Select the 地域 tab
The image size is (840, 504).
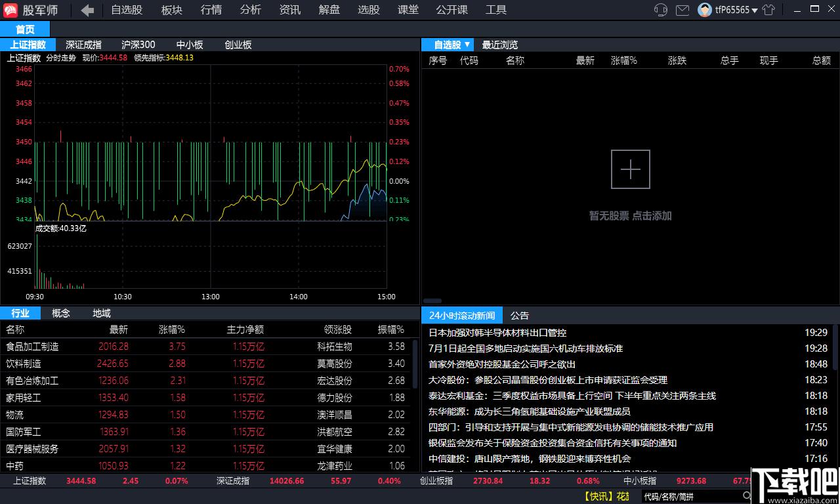[x=102, y=313]
